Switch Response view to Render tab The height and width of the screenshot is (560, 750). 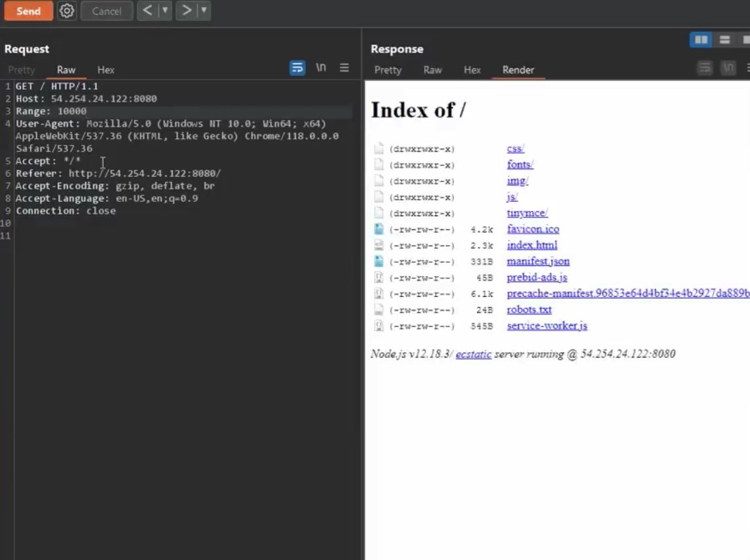(518, 70)
